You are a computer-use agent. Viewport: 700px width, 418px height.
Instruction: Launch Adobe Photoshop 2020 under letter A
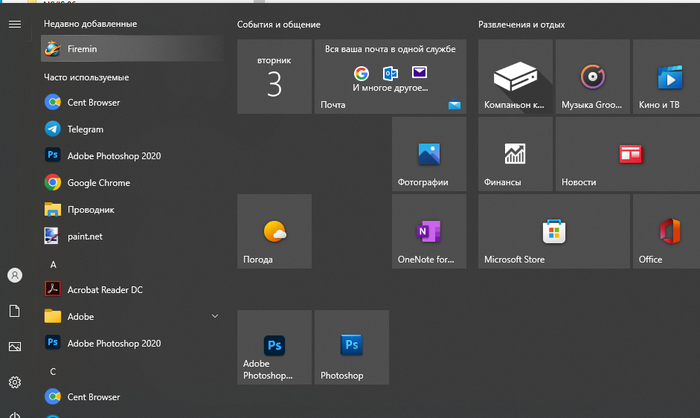[x=132, y=343]
